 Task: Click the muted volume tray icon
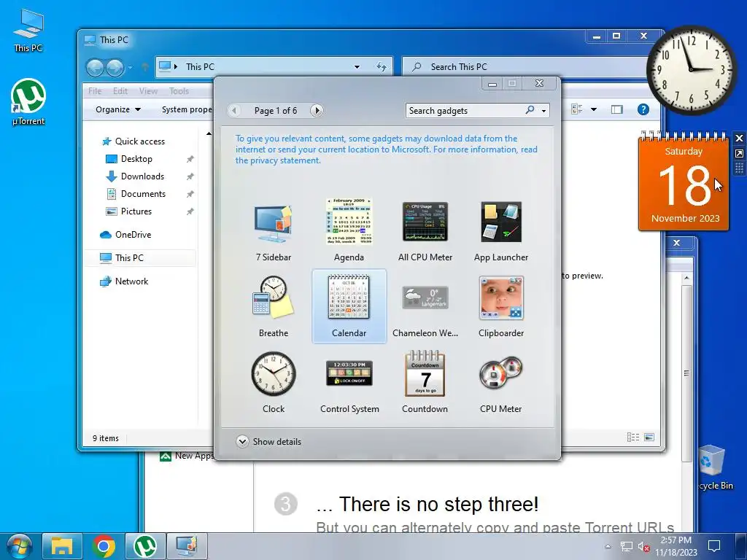(x=643, y=547)
